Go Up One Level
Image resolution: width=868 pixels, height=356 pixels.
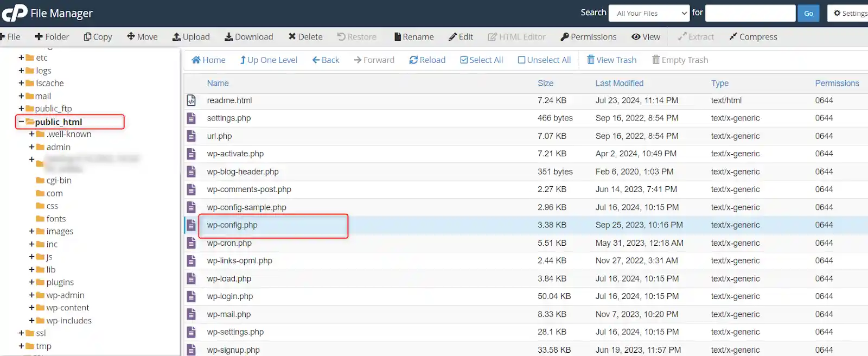tap(269, 60)
